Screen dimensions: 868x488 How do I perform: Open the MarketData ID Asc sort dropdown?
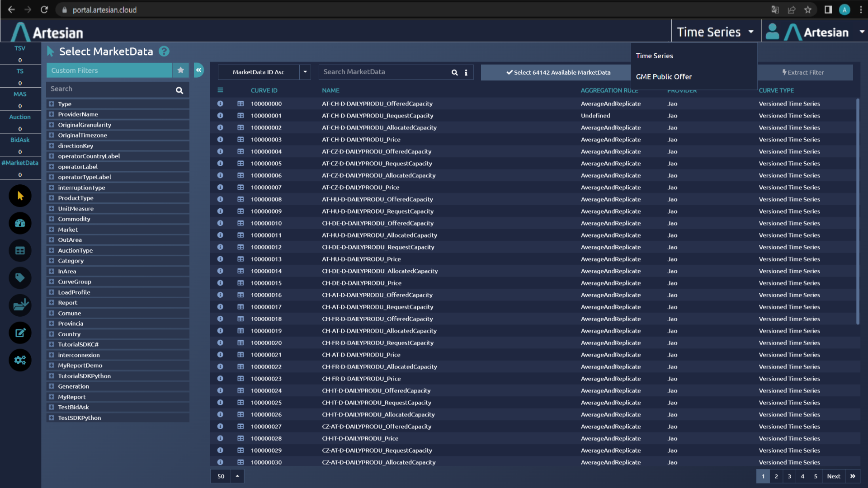point(305,72)
